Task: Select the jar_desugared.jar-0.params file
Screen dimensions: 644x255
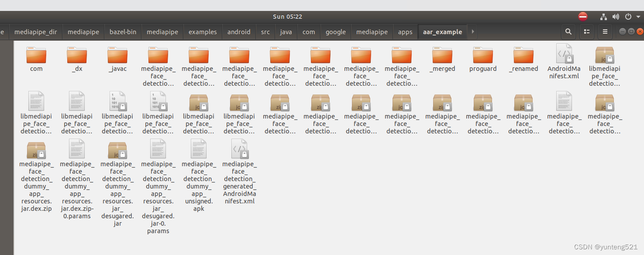Action: 158,187
